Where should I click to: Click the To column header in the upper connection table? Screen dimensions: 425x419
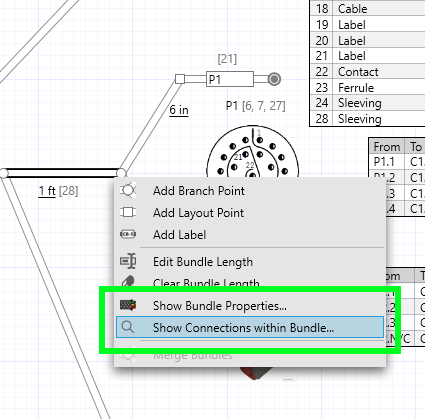click(415, 146)
